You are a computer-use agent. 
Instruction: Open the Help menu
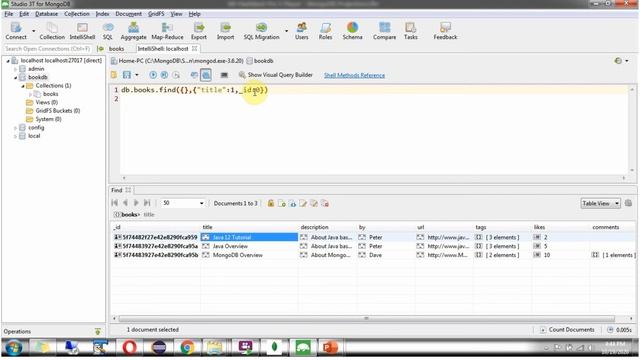click(x=194, y=14)
